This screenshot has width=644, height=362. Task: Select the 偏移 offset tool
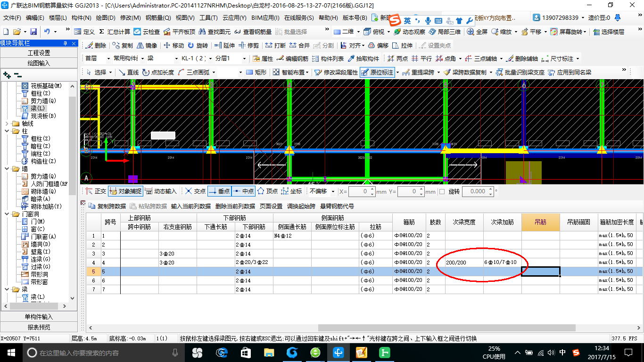click(x=378, y=45)
